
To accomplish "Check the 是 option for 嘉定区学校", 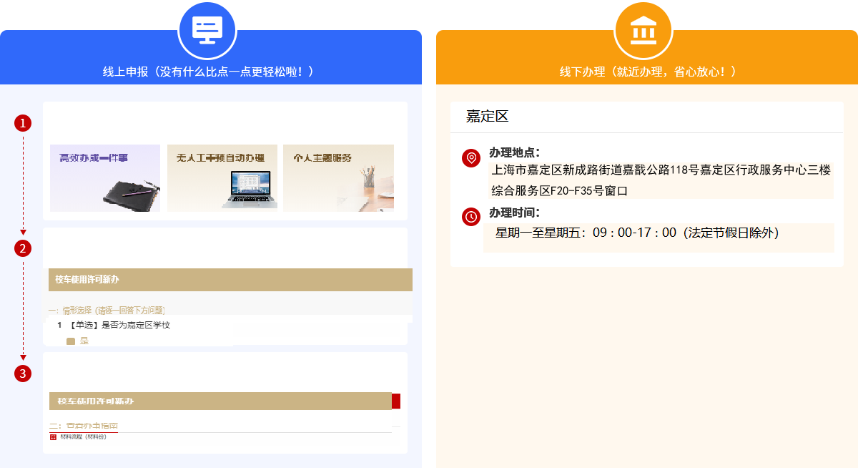I will (71, 341).
